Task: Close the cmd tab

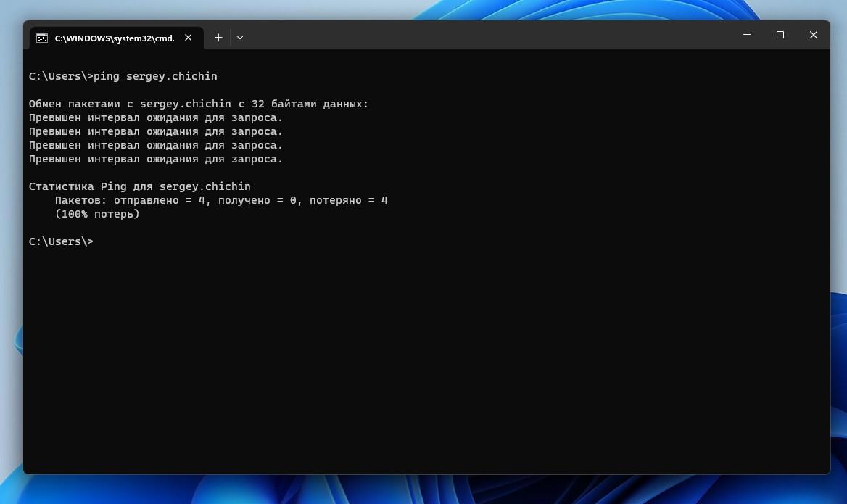Action: [189, 38]
